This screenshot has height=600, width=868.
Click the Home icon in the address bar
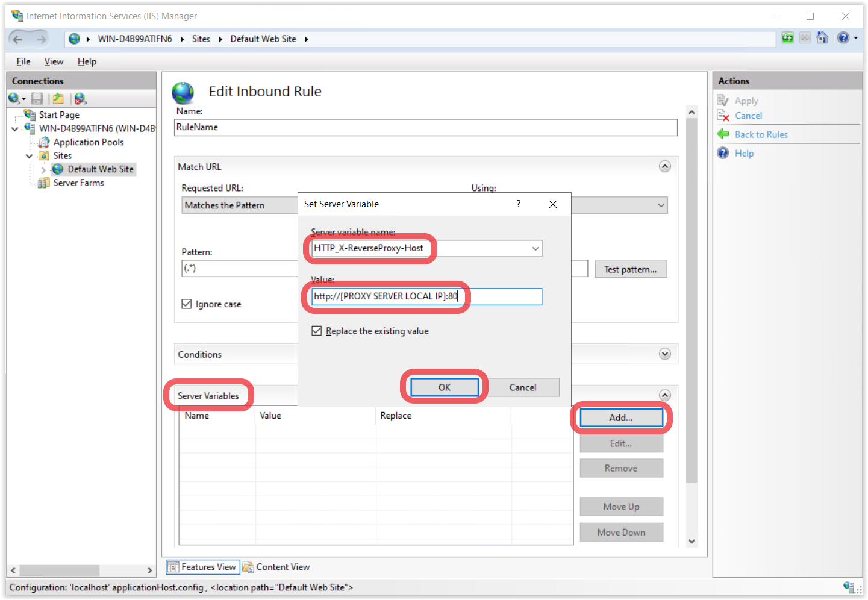pyautogui.click(x=822, y=39)
